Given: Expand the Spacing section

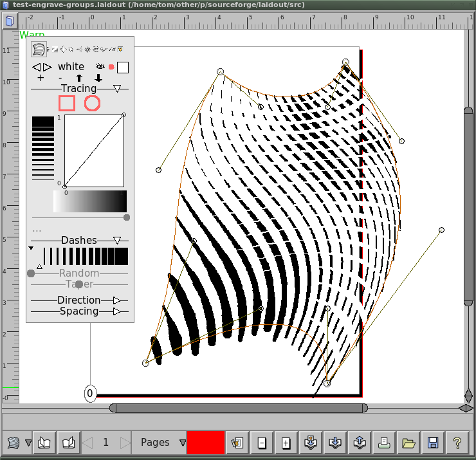Looking at the screenshot, I should point(117,311).
